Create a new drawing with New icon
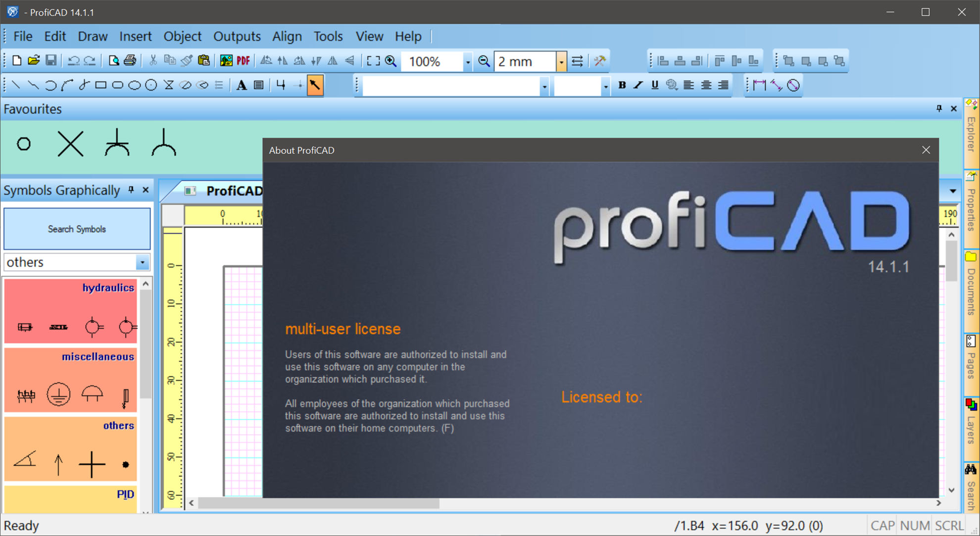This screenshot has width=980, height=536. pyautogui.click(x=17, y=61)
